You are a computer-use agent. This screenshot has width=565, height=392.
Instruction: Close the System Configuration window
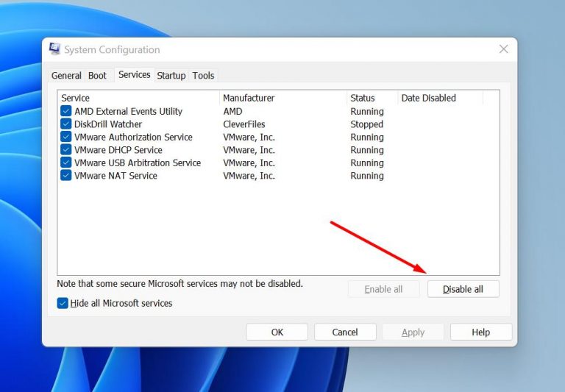point(503,49)
